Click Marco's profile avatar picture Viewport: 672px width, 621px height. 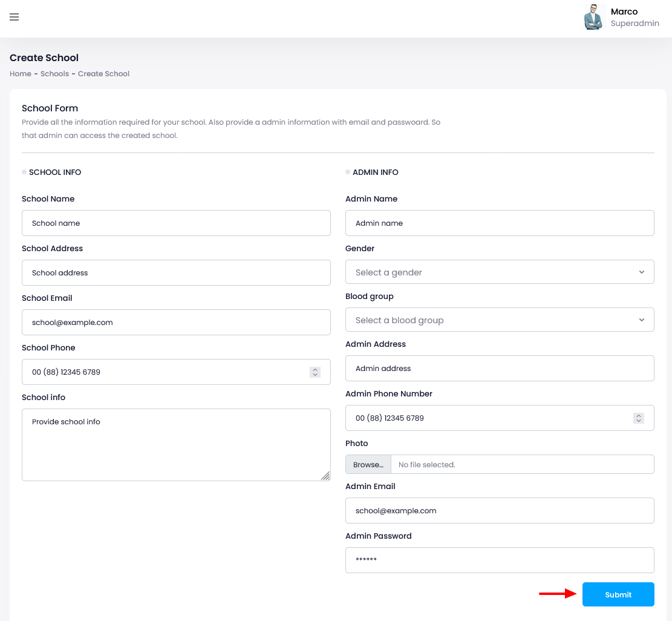tap(594, 18)
